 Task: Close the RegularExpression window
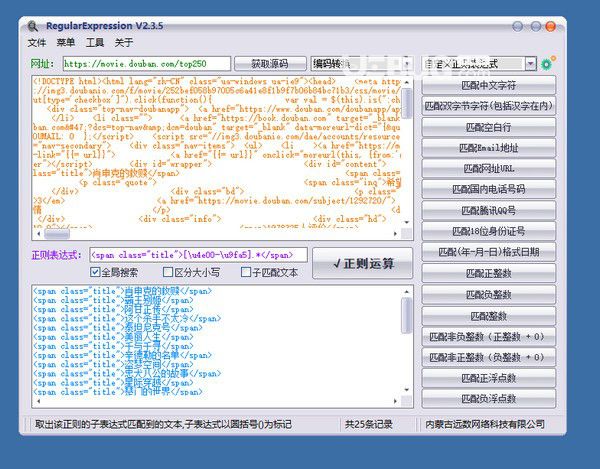point(550,26)
